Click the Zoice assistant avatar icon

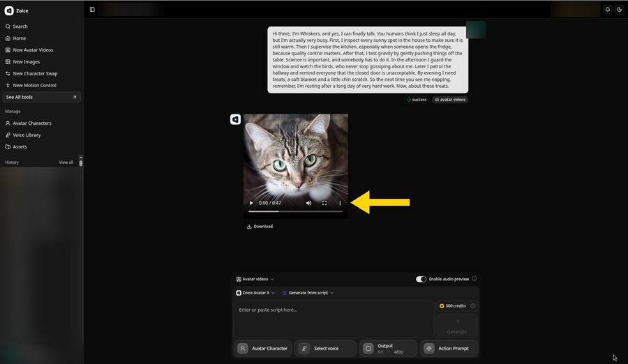tap(236, 119)
